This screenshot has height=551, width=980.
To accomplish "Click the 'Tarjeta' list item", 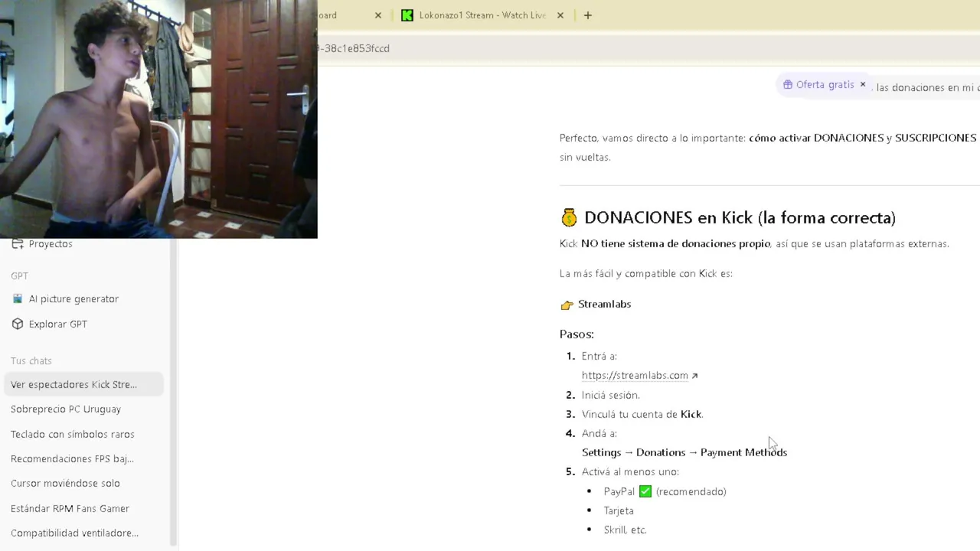I will 619,510.
